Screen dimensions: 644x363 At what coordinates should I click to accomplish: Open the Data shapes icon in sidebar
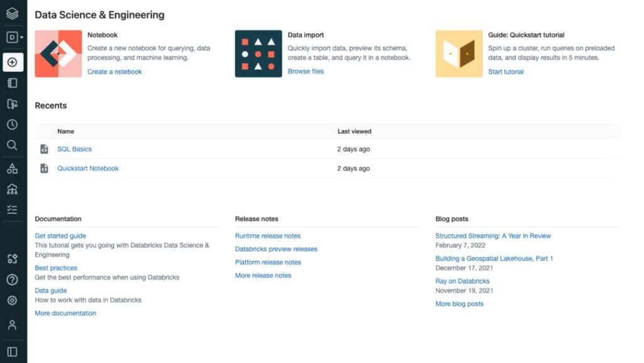(x=13, y=169)
